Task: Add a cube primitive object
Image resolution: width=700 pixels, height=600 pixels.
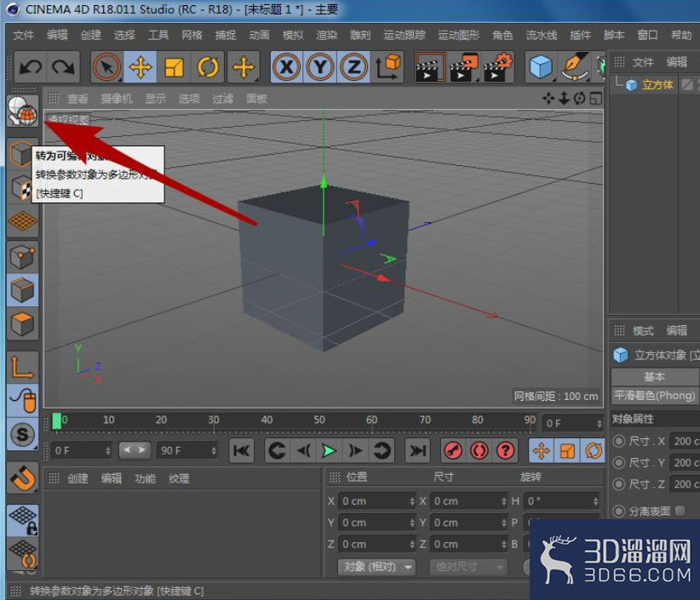Action: [541, 67]
